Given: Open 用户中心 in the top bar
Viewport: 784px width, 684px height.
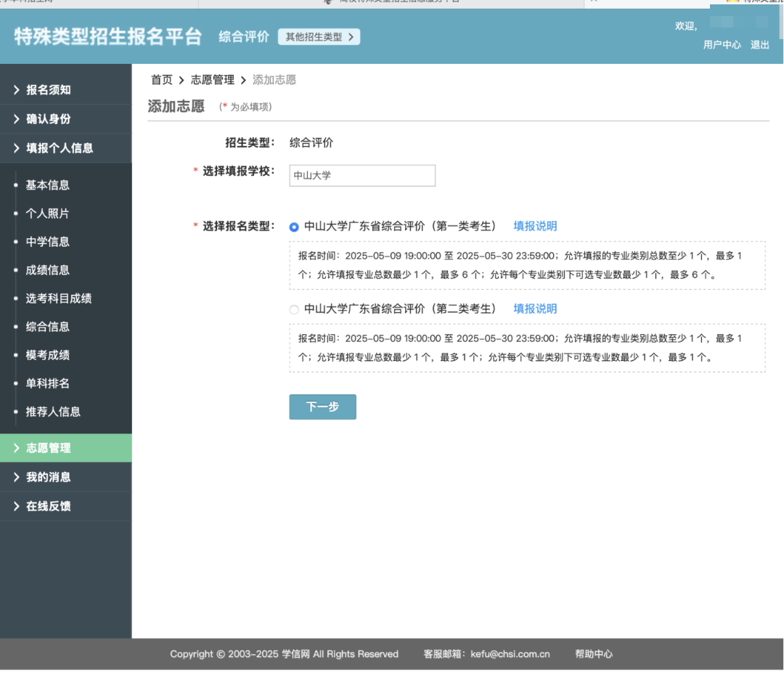Looking at the screenshot, I should 721,45.
